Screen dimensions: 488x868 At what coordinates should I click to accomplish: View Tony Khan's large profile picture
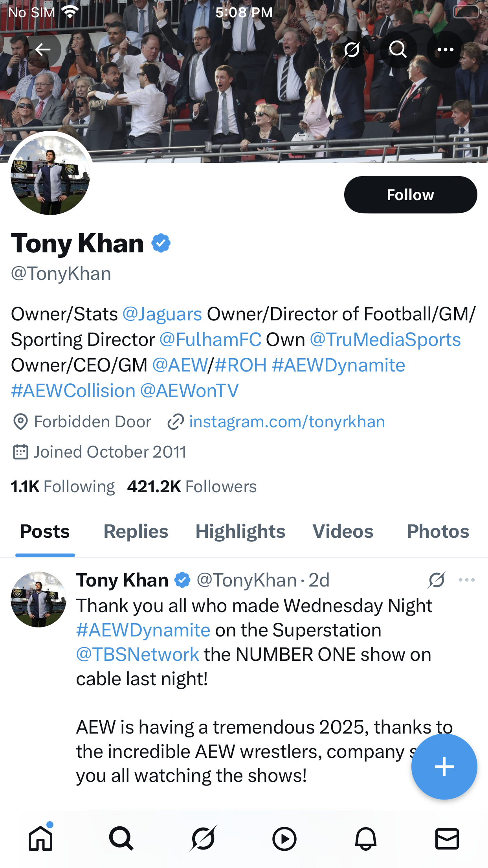50,175
